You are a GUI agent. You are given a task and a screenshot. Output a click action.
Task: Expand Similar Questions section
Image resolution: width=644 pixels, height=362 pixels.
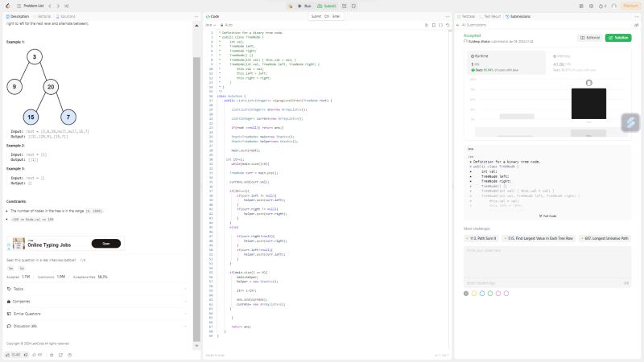tap(97, 314)
